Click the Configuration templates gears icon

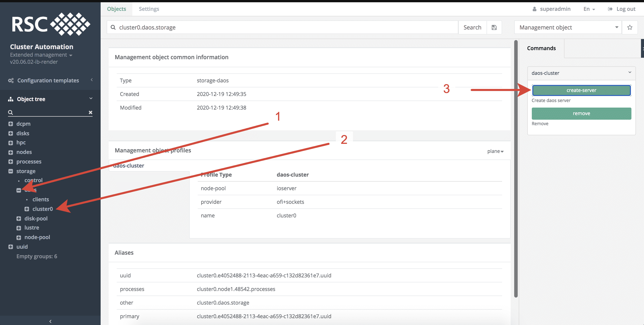click(11, 80)
